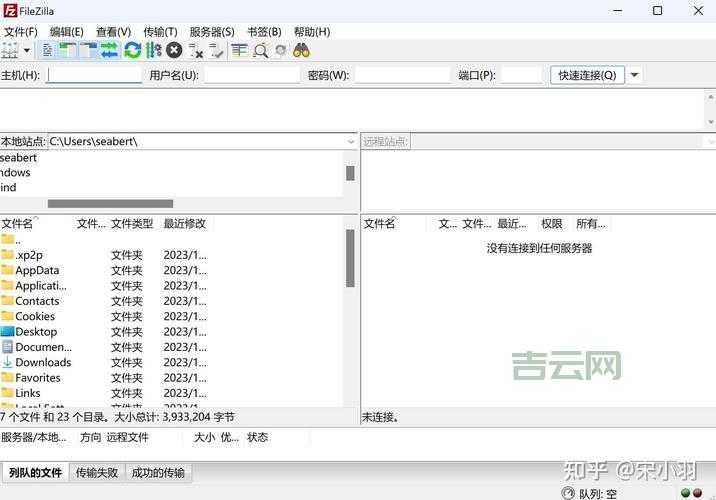Select seabert in local tree
The width and height of the screenshot is (716, 500).
(x=18, y=158)
